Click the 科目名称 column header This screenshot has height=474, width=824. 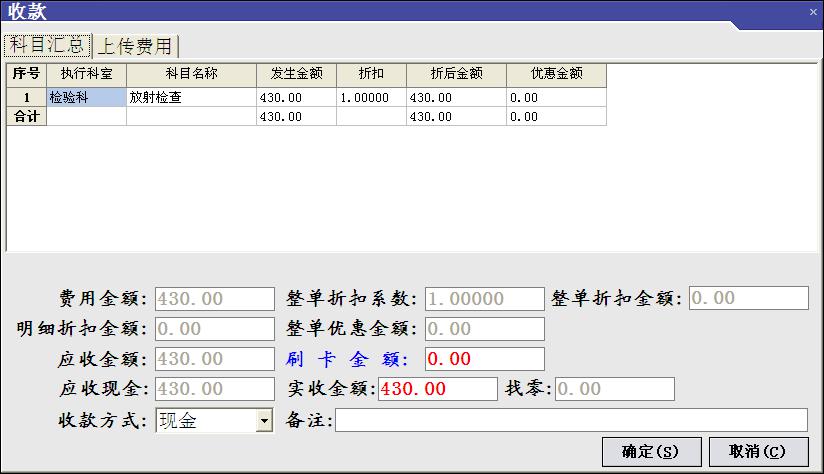[x=190, y=74]
